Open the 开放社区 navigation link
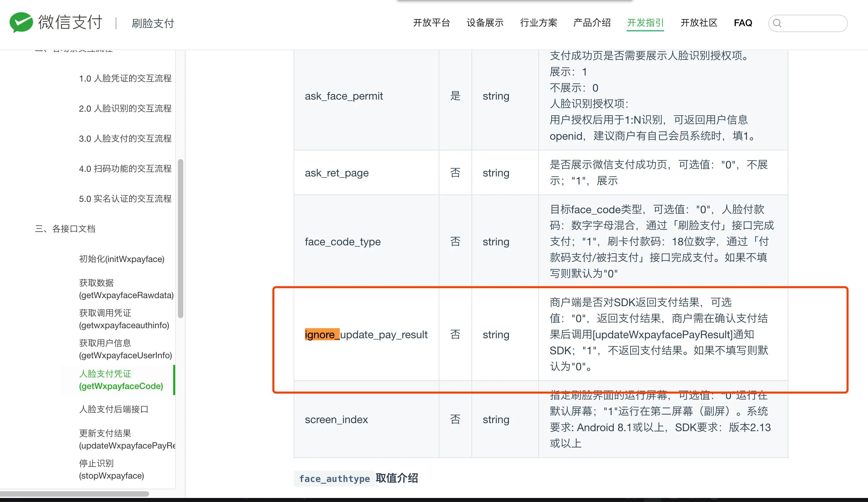This screenshot has height=502, width=868. 699,23
